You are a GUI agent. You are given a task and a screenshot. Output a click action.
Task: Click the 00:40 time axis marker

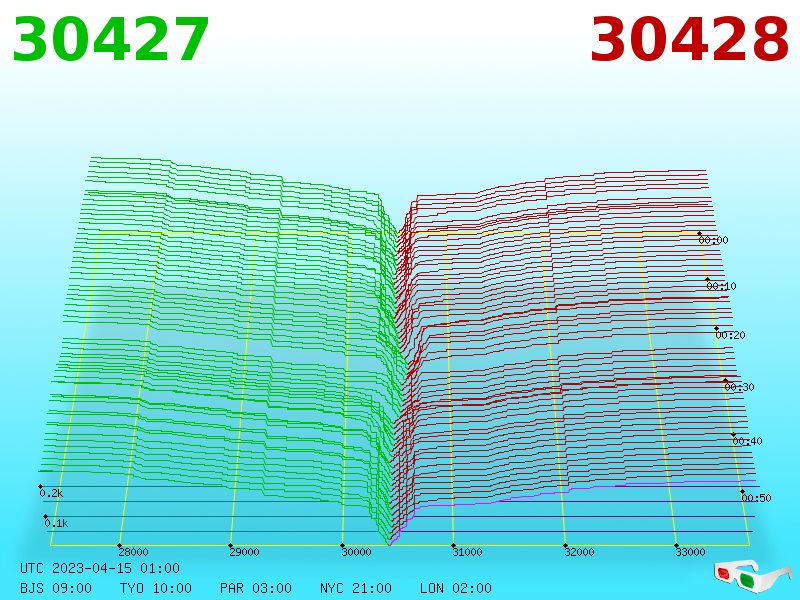tap(747, 441)
